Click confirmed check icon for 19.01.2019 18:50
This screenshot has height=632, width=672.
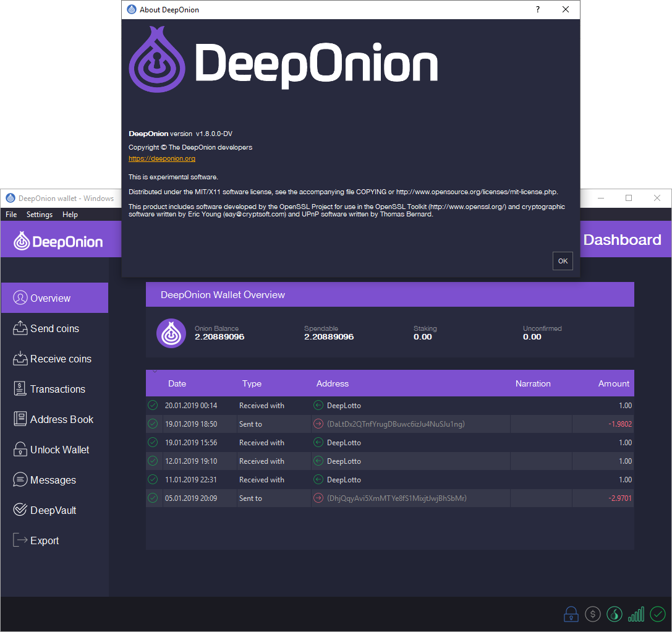click(153, 424)
